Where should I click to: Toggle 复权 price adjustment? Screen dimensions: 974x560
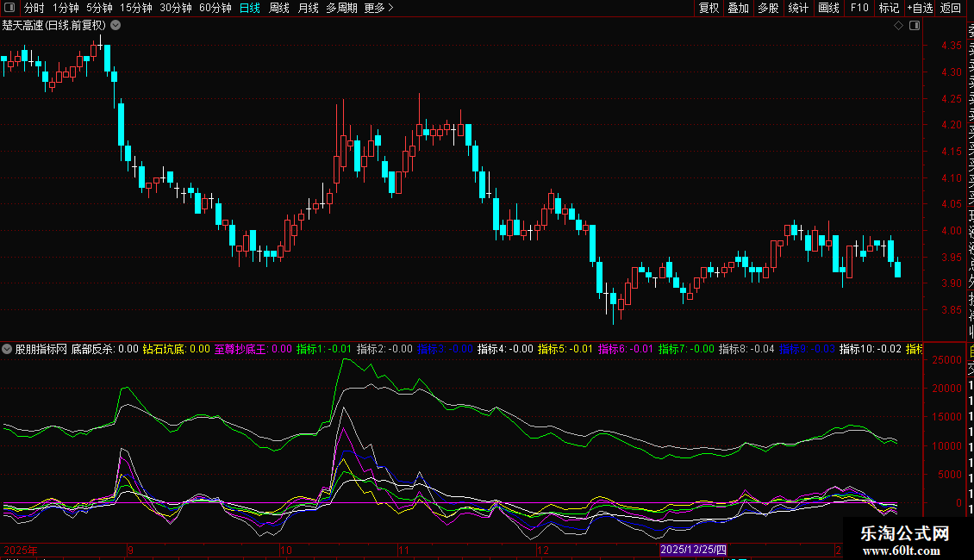709,9
